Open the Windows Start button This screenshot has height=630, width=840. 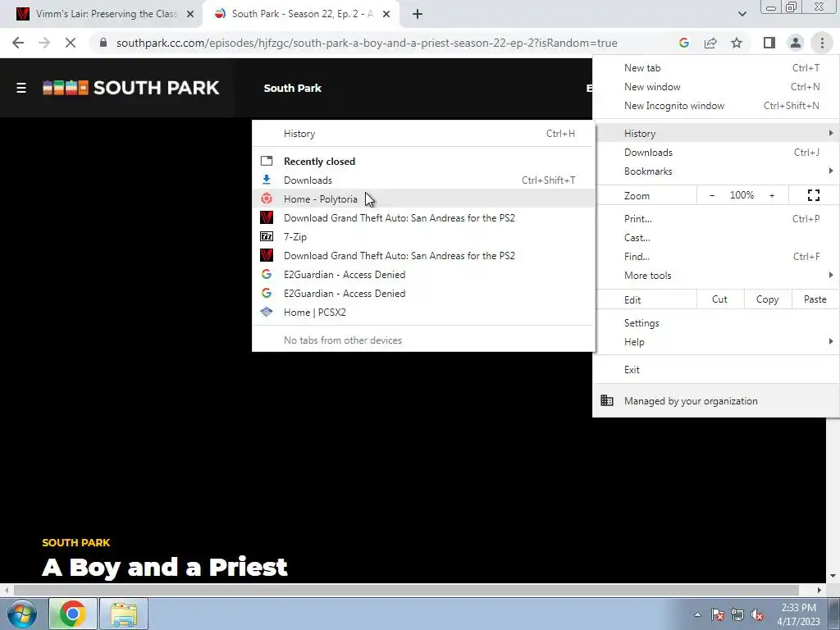[21, 614]
